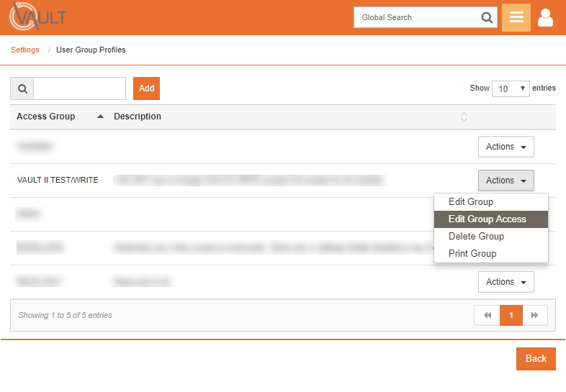The image size is (566, 392).
Task: Open the user profile icon
Action: (x=545, y=18)
